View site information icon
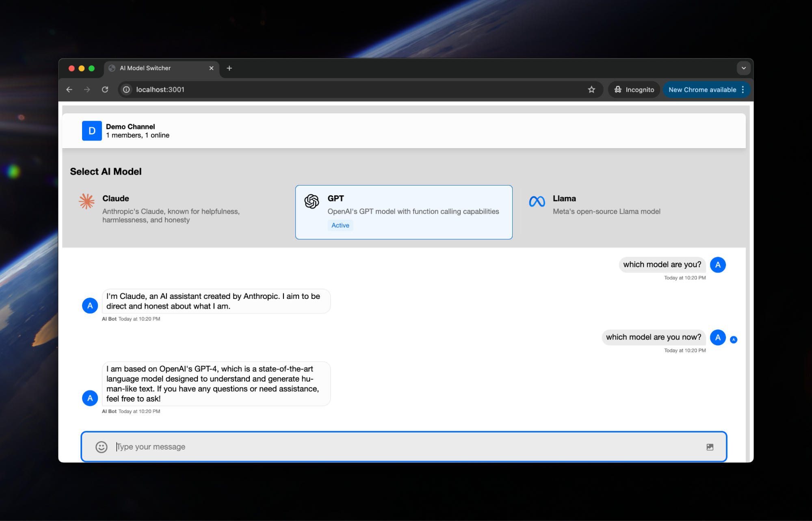 (126, 89)
